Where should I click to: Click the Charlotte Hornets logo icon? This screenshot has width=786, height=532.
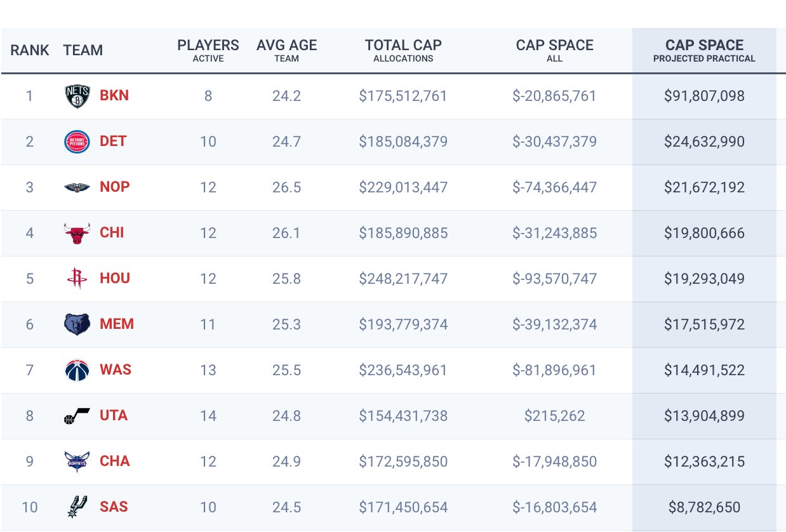tap(77, 462)
